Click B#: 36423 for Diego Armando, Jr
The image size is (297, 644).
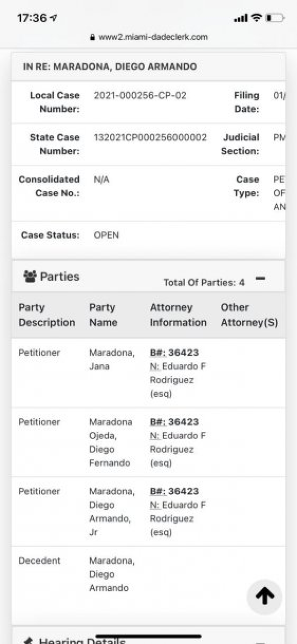174,491
